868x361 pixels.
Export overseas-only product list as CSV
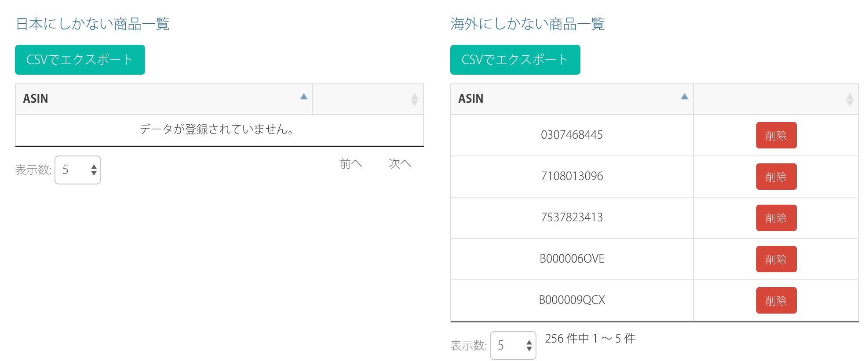pos(515,60)
